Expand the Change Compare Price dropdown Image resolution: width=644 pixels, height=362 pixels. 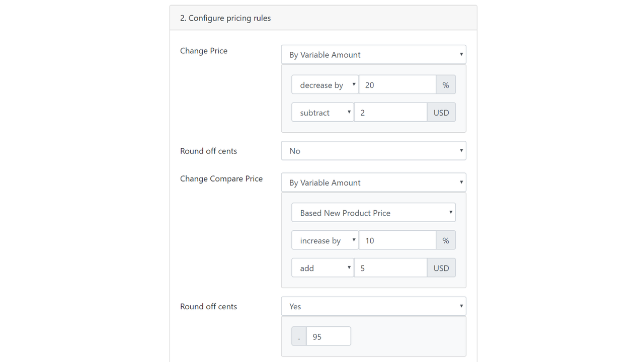tap(373, 182)
